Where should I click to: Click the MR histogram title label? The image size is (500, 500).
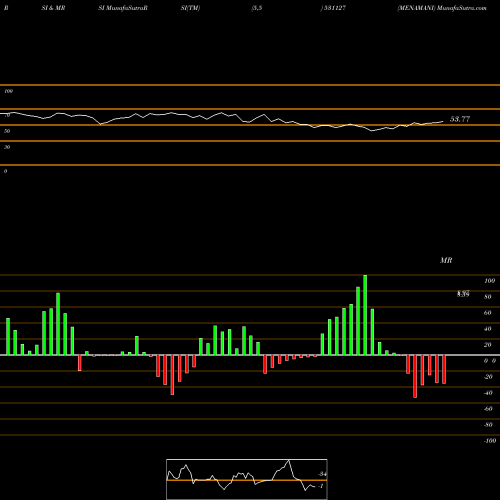pyautogui.click(x=446, y=260)
